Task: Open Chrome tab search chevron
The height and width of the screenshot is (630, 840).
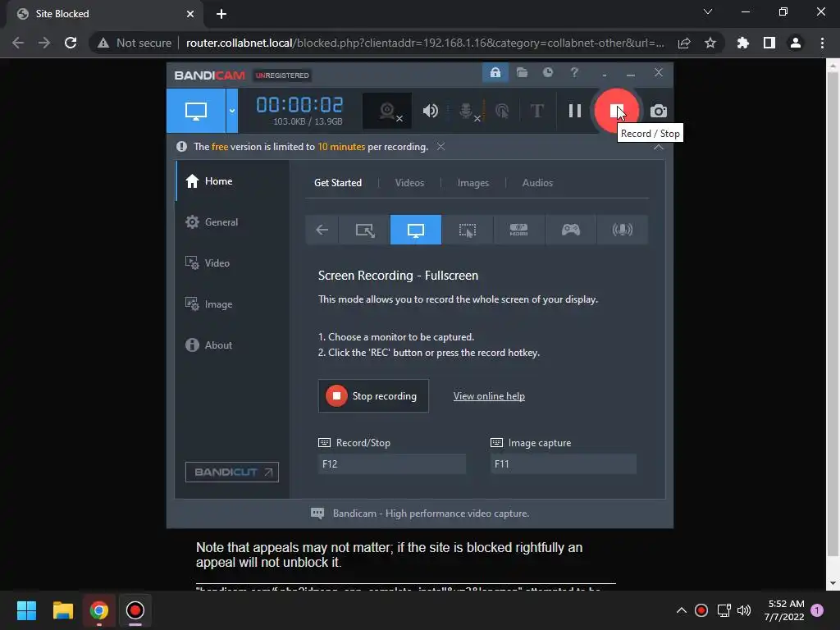Action: click(x=708, y=11)
